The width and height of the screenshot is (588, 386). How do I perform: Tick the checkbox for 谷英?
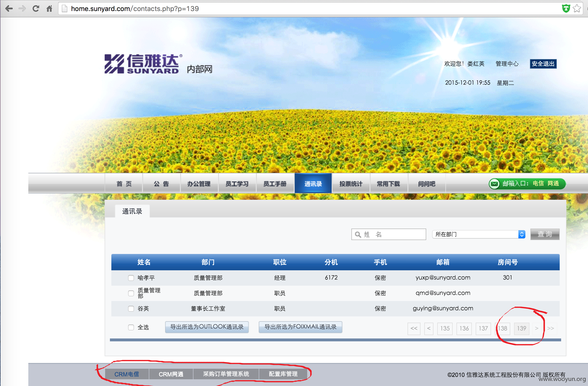point(131,308)
